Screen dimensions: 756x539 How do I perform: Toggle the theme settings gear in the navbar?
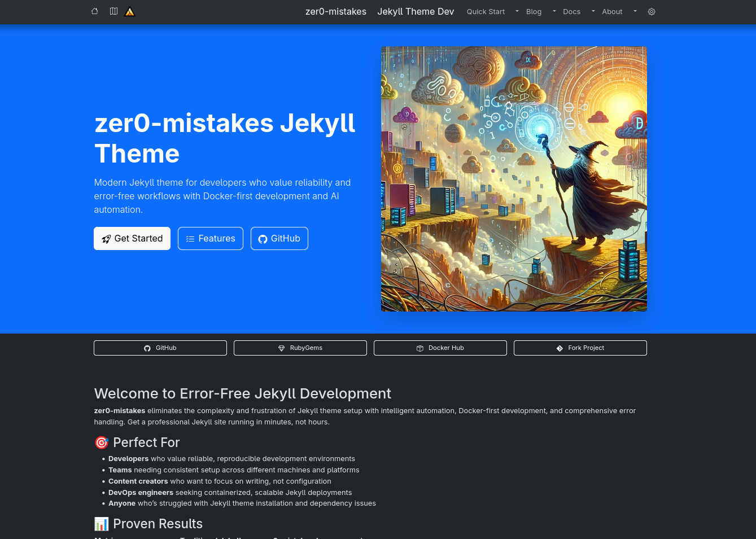point(652,11)
